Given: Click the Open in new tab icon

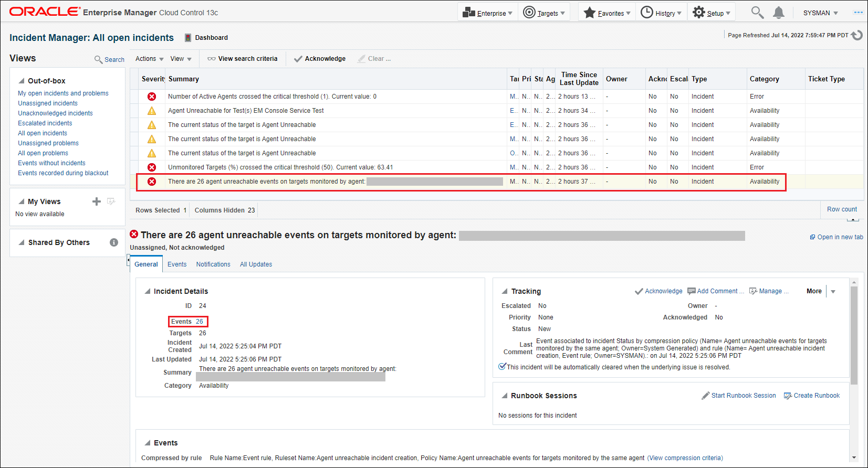Looking at the screenshot, I should [x=812, y=237].
